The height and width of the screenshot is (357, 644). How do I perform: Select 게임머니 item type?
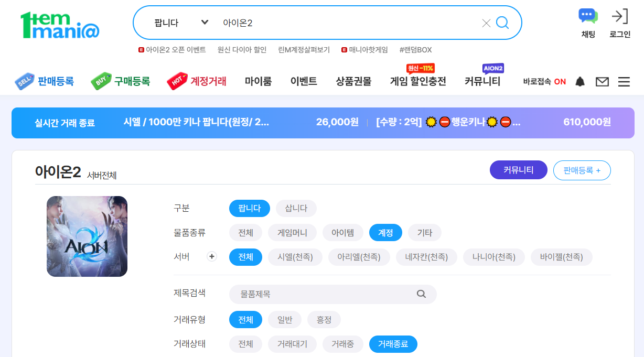tap(293, 233)
